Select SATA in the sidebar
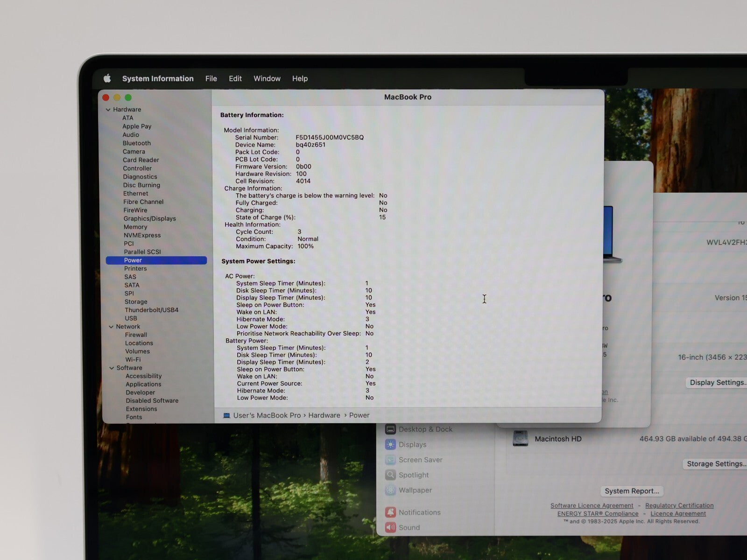 [132, 285]
